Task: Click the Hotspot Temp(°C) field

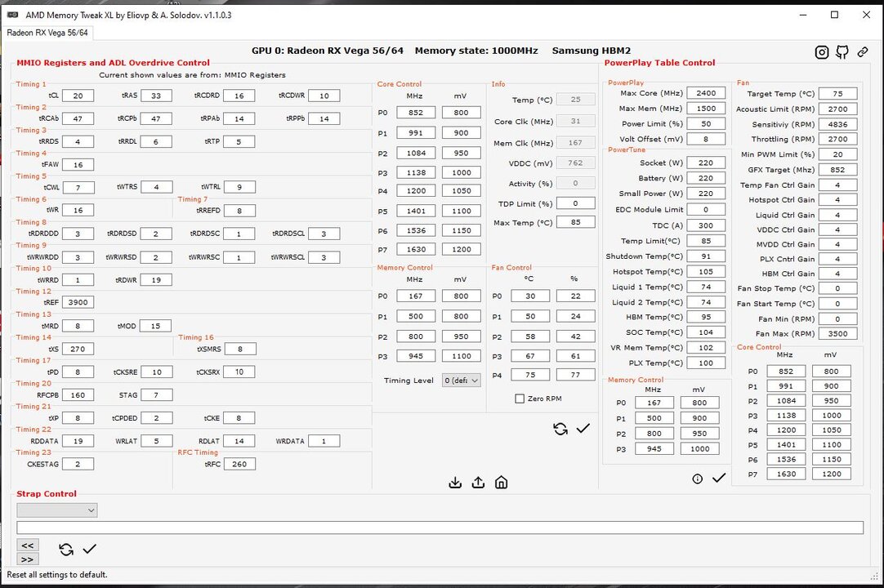Action: pyautogui.click(x=706, y=271)
